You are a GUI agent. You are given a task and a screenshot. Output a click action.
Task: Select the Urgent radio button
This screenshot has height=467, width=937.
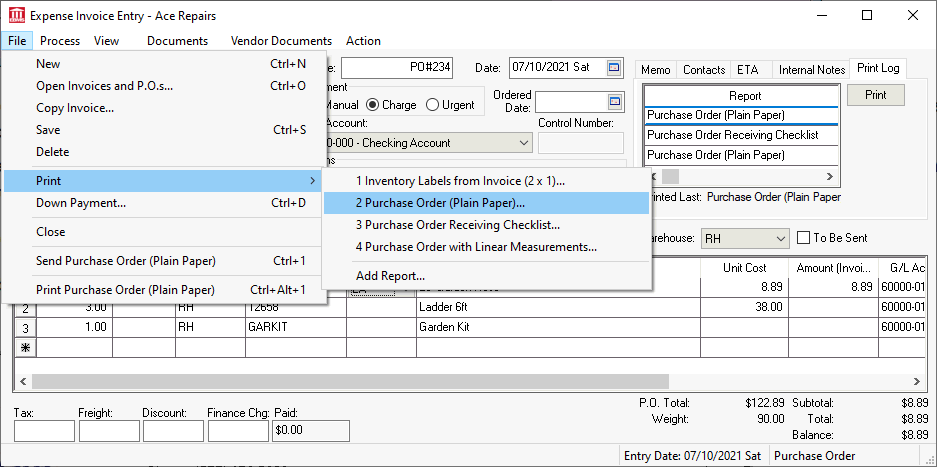point(433,105)
